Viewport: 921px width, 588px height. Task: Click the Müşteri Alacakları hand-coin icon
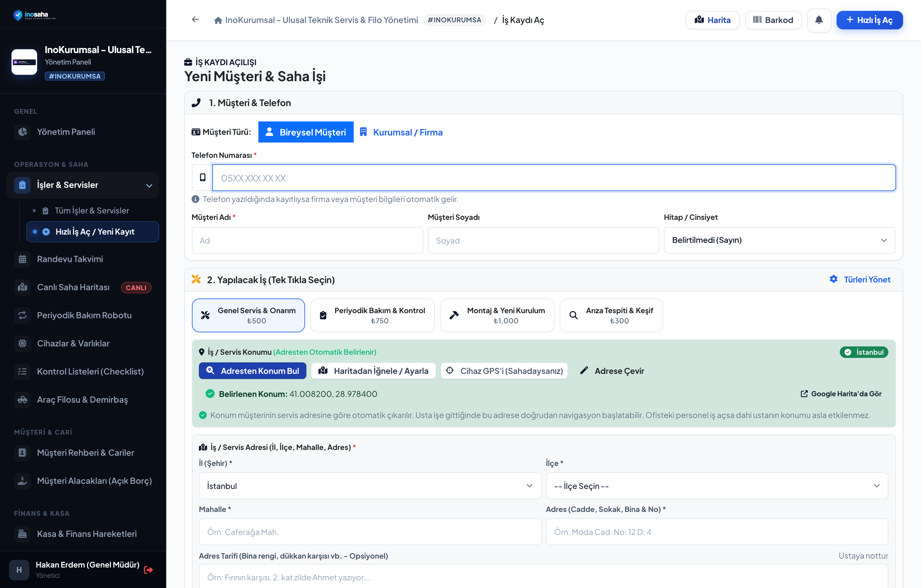[x=23, y=481]
